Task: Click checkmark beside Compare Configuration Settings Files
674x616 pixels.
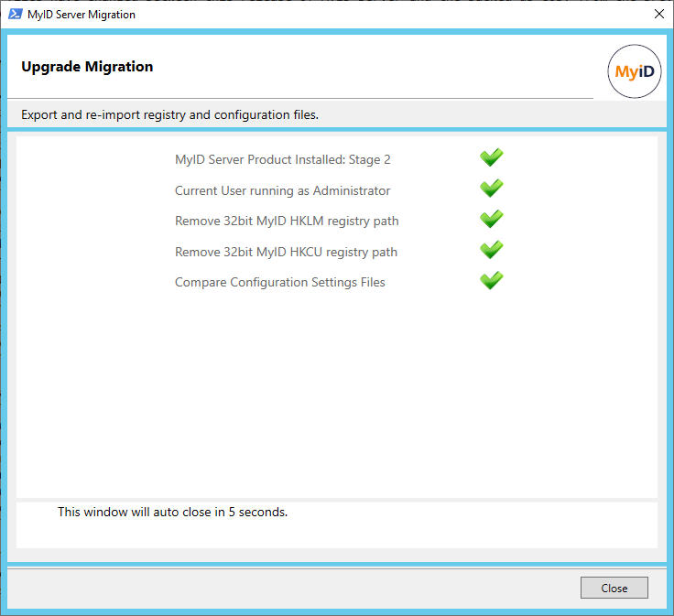Action: point(492,280)
